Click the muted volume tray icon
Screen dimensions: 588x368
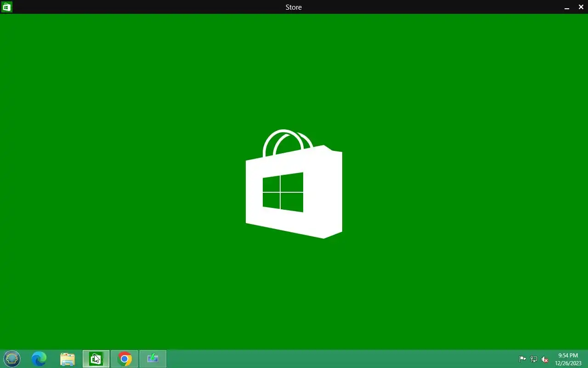click(545, 359)
